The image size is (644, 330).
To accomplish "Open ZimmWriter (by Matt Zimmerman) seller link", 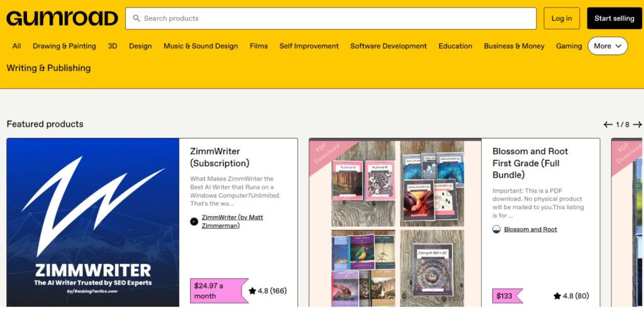I will (x=232, y=222).
